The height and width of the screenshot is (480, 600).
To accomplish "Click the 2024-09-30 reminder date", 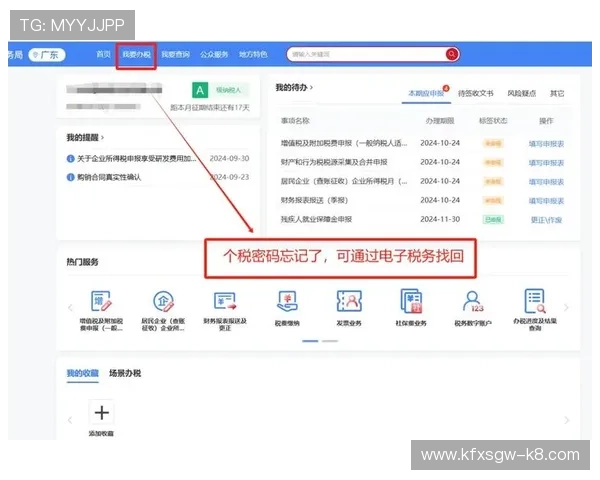I will [x=229, y=158].
